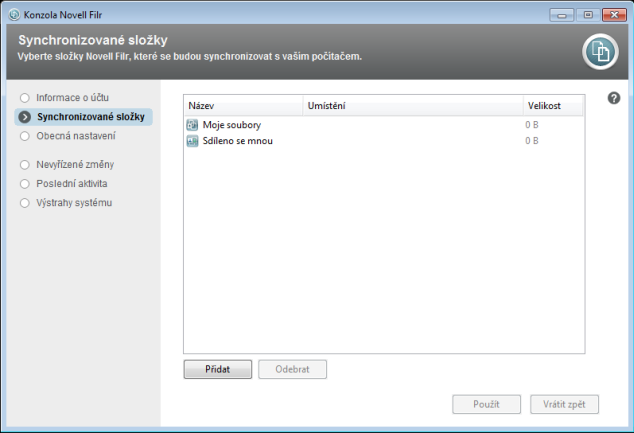Viewport: 634px width, 433px height.
Task: Click the Novell Filr title bar icon
Action: [x=14, y=15]
